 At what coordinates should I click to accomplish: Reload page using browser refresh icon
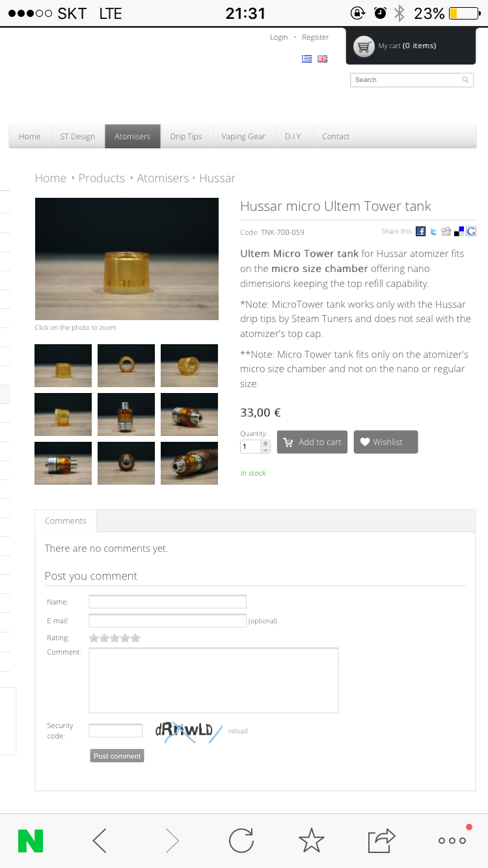pos(241,840)
